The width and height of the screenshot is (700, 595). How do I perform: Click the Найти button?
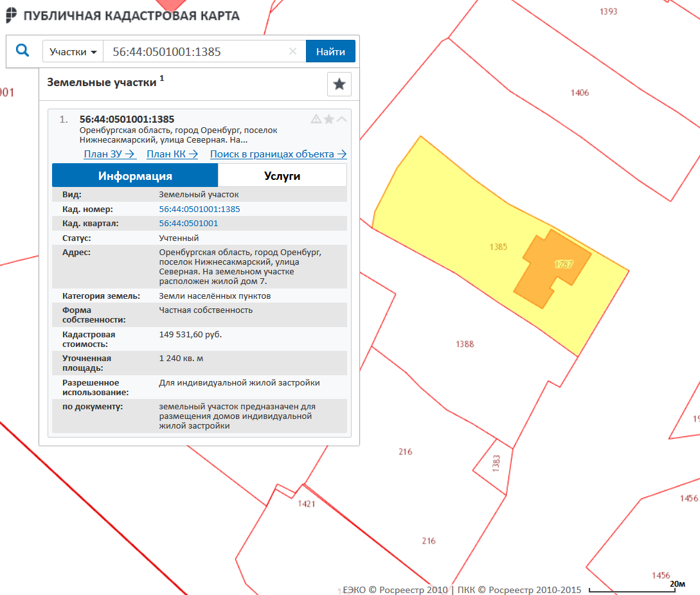click(x=330, y=51)
